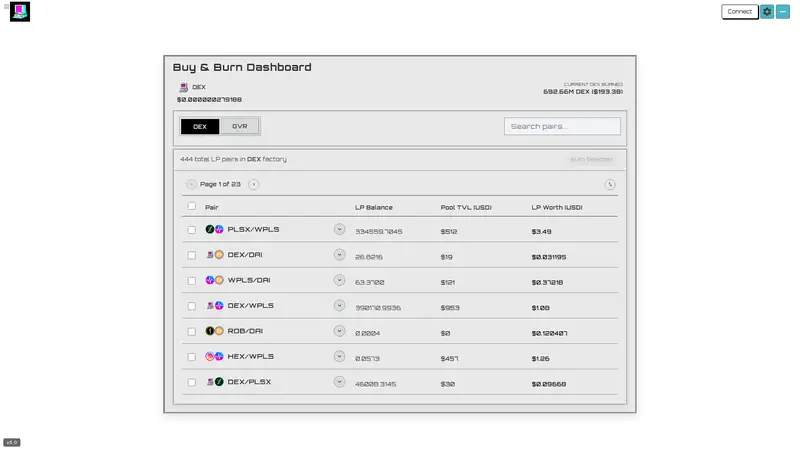This screenshot has width=800, height=450.
Task: Click the LP Balance column header
Action: pyautogui.click(x=374, y=208)
